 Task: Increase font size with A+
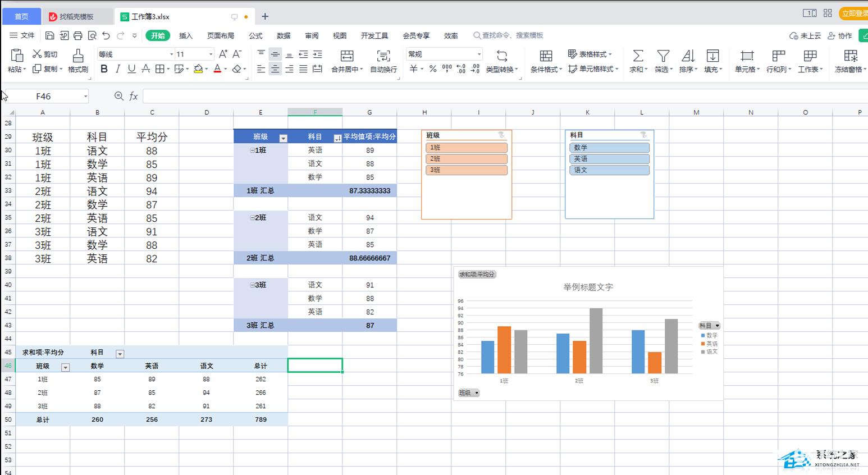pos(223,54)
